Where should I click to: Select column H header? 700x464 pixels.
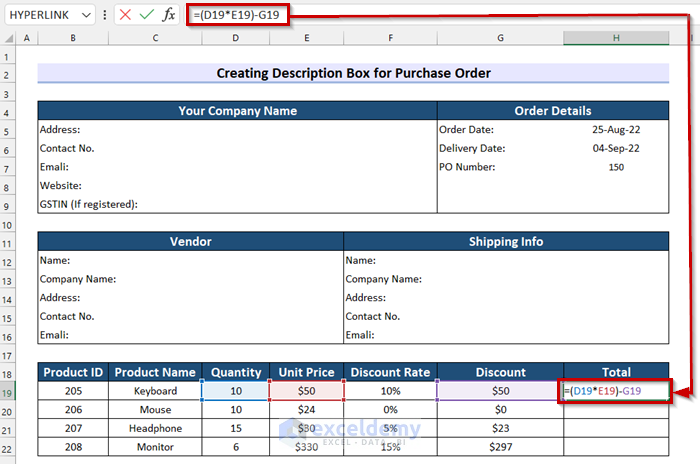616,38
